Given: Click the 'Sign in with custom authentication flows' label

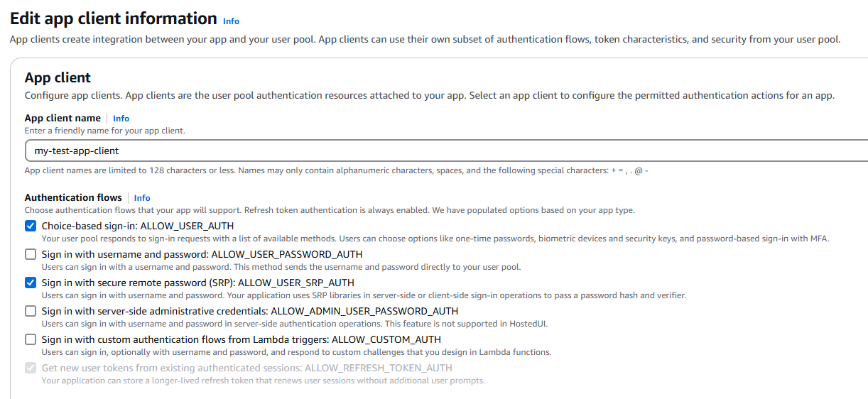Looking at the screenshot, I should click(x=241, y=339).
